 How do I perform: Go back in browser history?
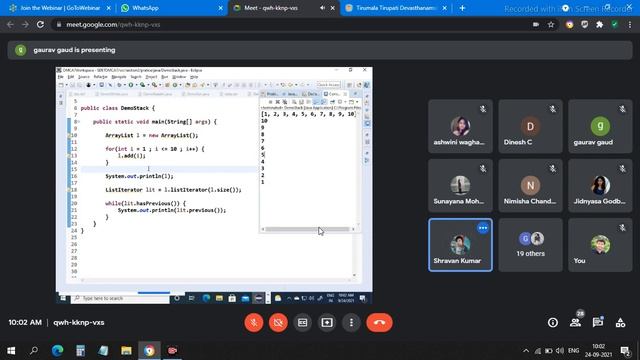tap(10, 24)
